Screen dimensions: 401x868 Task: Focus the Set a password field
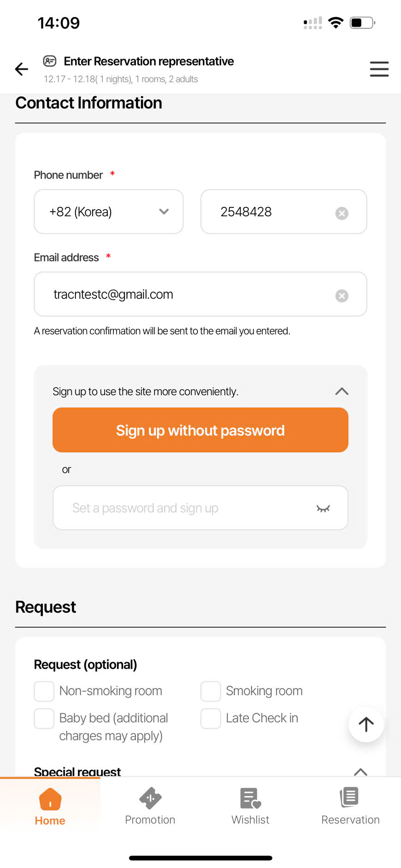pos(184,508)
